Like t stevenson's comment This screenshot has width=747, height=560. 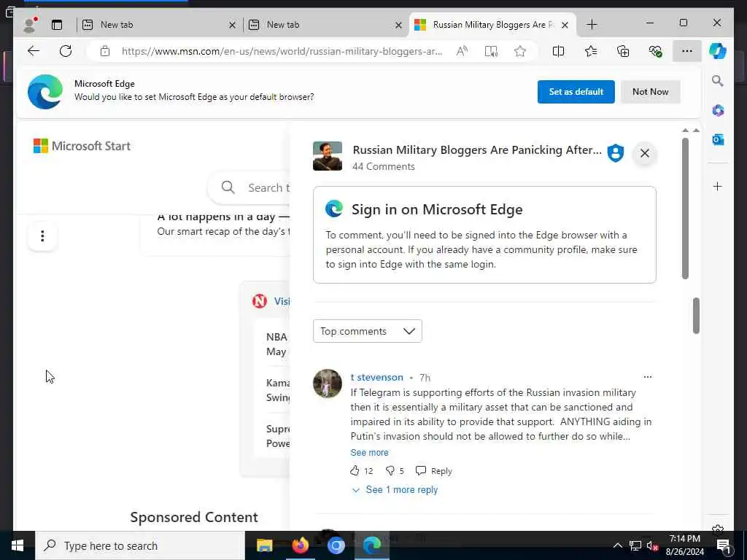(355, 471)
